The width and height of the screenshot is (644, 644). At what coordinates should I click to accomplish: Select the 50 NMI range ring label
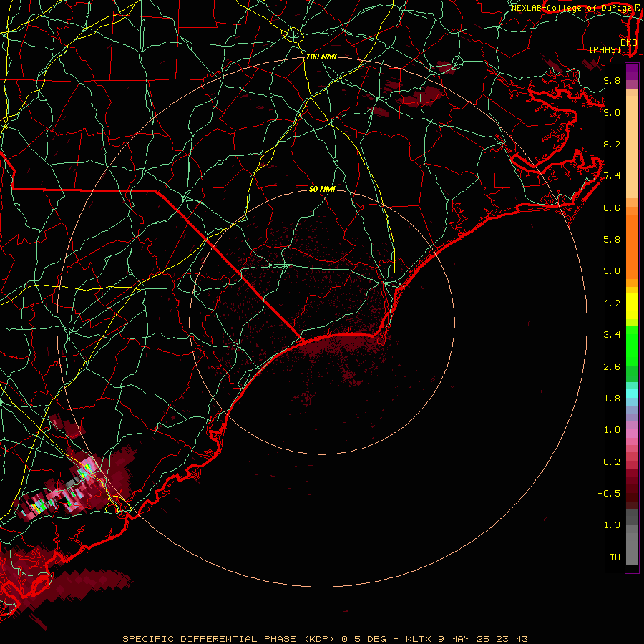(x=322, y=189)
